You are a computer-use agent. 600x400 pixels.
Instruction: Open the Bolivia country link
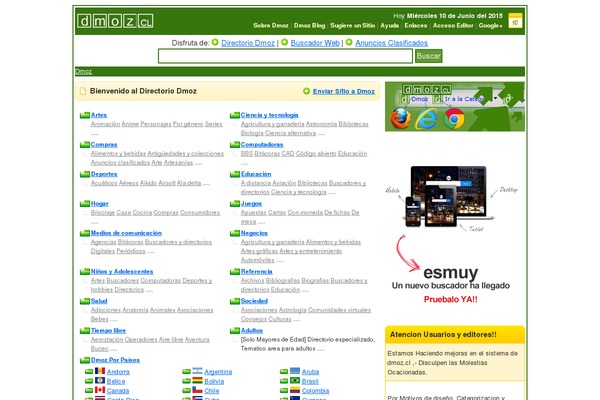pos(214,381)
